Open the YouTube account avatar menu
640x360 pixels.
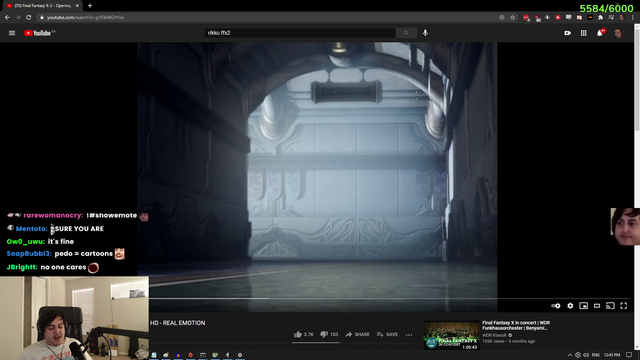pyautogui.click(x=618, y=33)
